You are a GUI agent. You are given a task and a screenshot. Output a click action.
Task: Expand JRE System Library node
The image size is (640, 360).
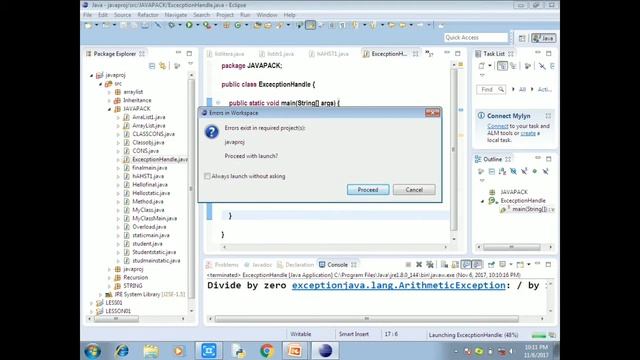tap(100, 294)
